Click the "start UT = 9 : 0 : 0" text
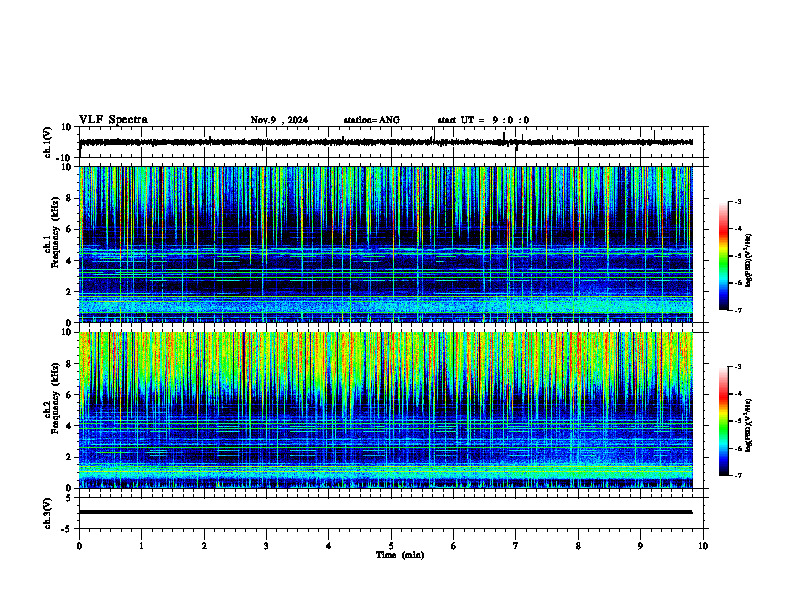The width and height of the screenshot is (792, 612). point(483,120)
